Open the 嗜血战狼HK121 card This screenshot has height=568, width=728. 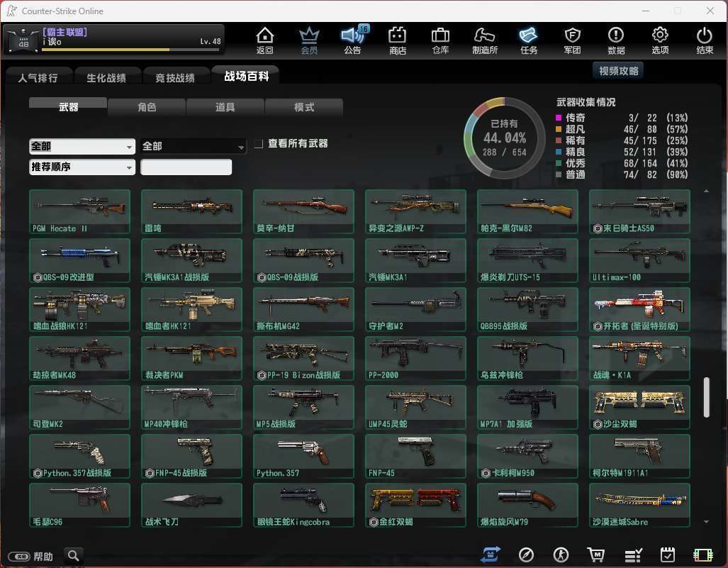point(79,309)
